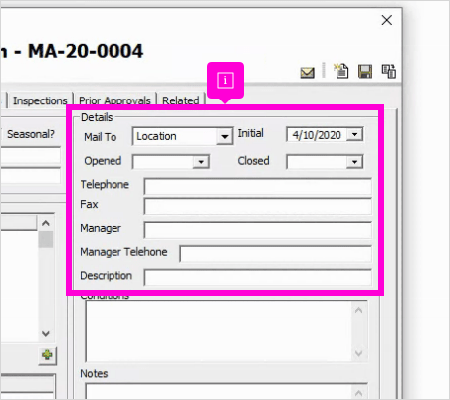The width and height of the screenshot is (450, 400).
Task: Click the Description input field
Action: click(x=257, y=278)
